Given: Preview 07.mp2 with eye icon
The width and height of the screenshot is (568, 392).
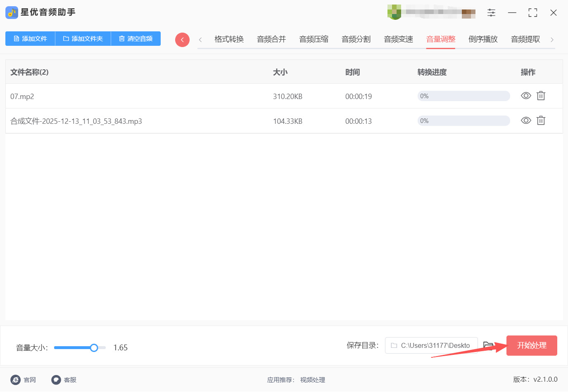Looking at the screenshot, I should point(526,96).
